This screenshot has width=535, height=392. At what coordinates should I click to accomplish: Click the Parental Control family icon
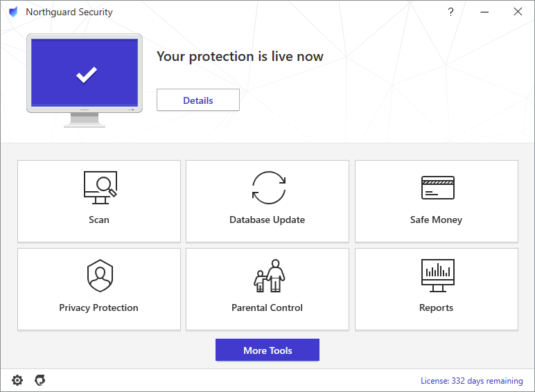268,276
